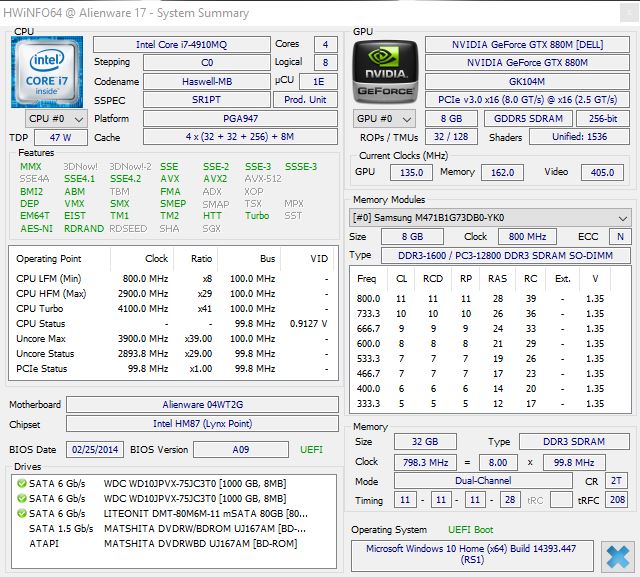Click the NVIDIA GeForce GTX 880M [DELL] field
The image size is (640, 577).
coord(527,44)
